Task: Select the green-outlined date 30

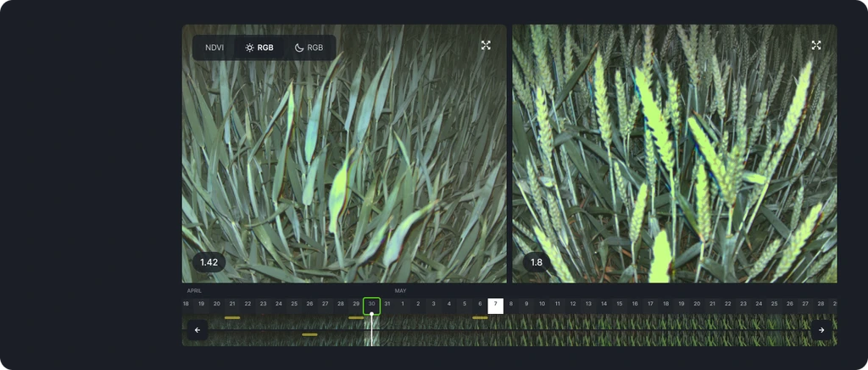Action: click(371, 304)
